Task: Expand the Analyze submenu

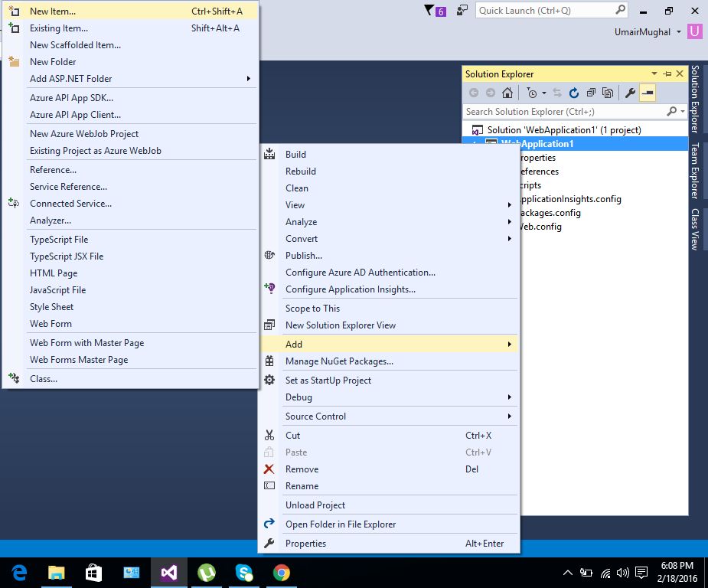Action: point(389,222)
